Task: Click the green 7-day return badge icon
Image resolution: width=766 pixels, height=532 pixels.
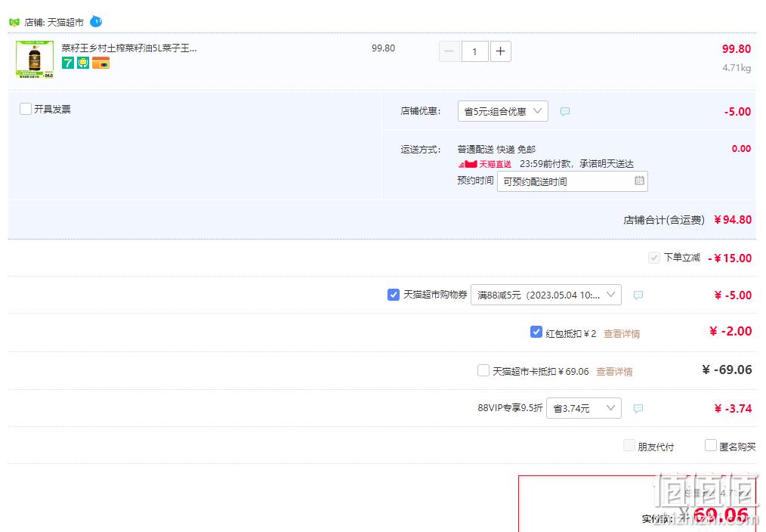Action: 68,63
